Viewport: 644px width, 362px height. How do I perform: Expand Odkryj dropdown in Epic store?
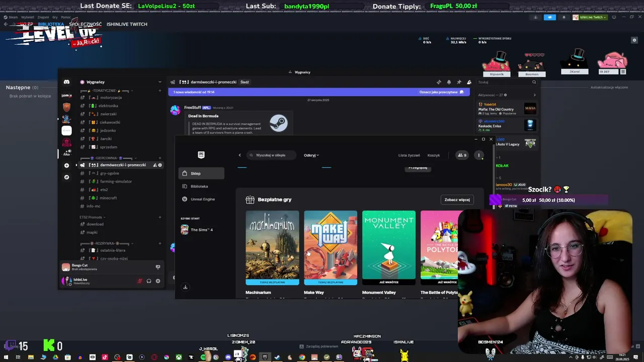(311, 155)
